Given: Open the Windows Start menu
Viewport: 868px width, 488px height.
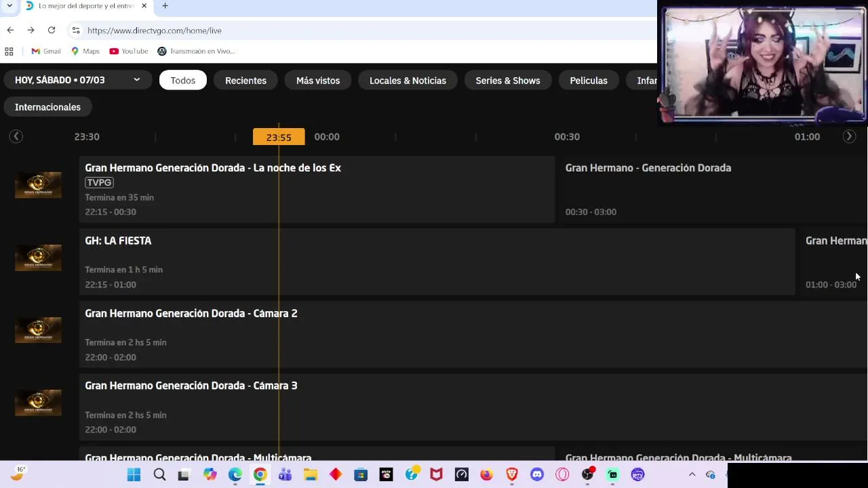Looking at the screenshot, I should click(x=134, y=474).
